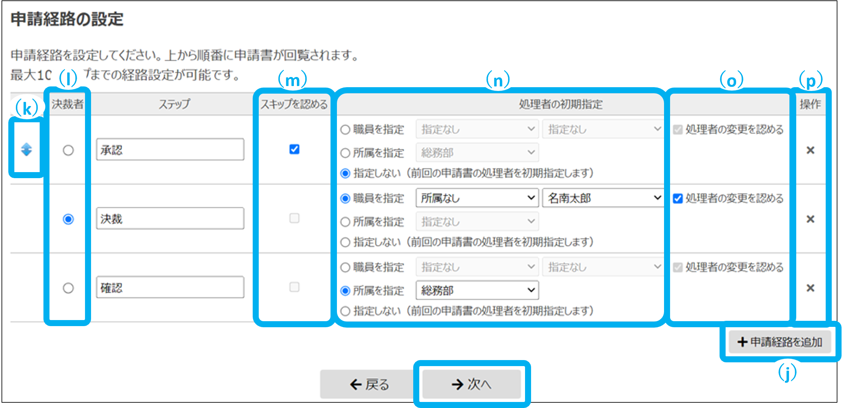Focus the 確認 step name input
868x408 pixels.
tap(170, 288)
